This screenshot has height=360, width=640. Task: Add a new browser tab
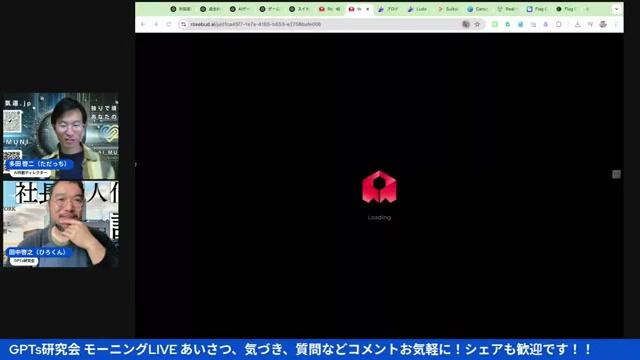(587, 9)
